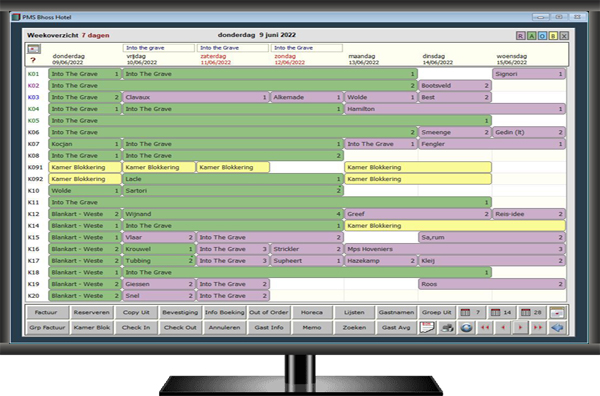
Task: Click the red question mark help icon
Action: (x=33, y=60)
